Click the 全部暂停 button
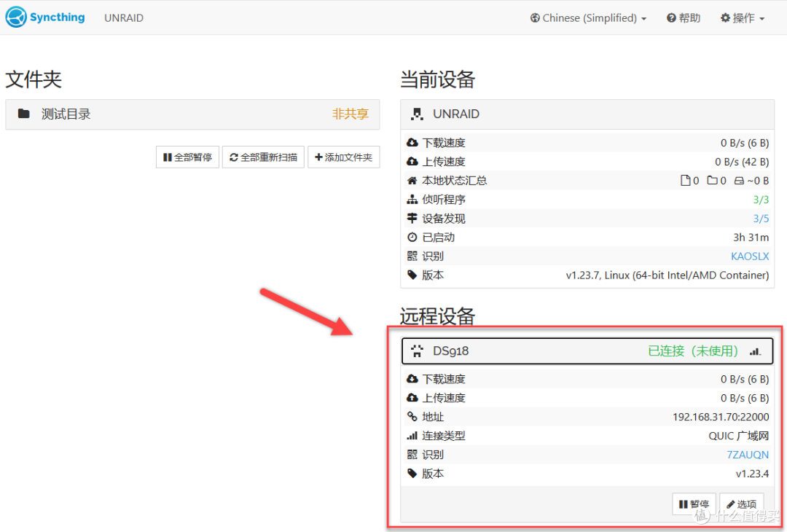This screenshot has width=787, height=532. 187,157
